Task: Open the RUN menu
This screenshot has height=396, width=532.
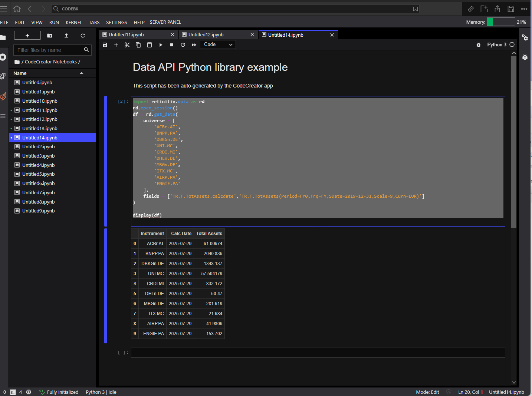Action: (54, 22)
